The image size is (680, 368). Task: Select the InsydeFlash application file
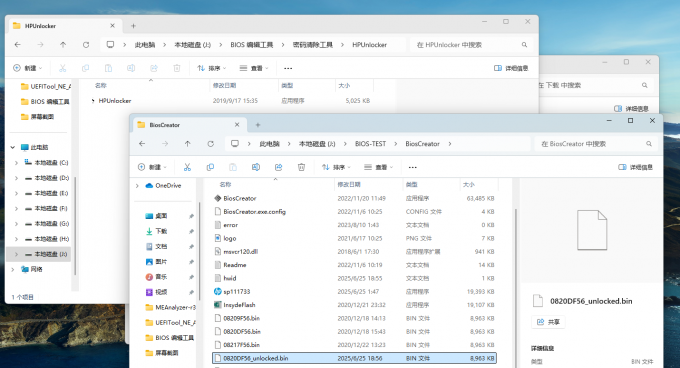point(239,305)
